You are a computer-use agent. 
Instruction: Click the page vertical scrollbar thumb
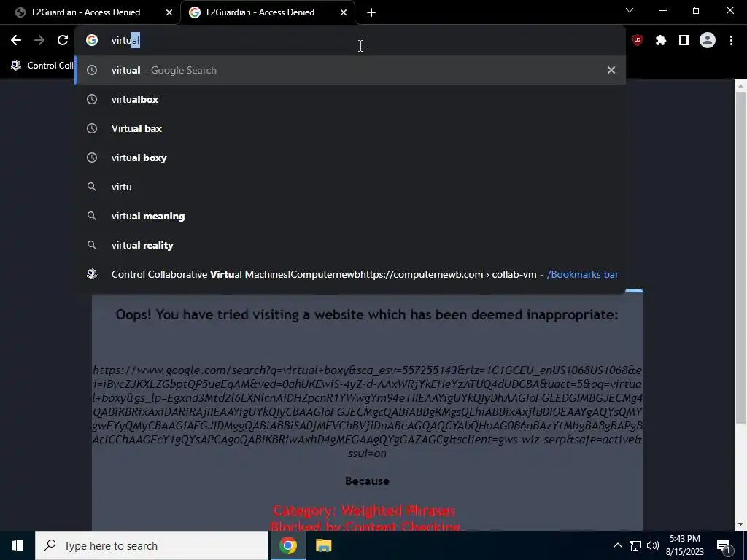coord(740,257)
